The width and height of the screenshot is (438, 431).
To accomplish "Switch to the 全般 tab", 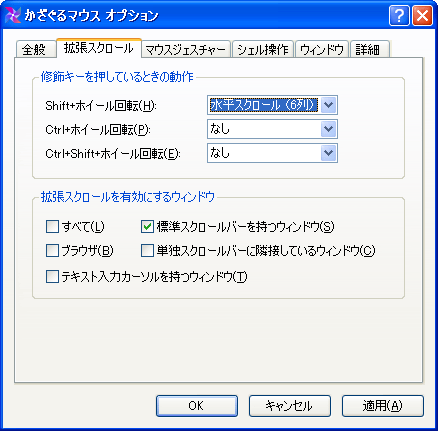I will (x=36, y=49).
